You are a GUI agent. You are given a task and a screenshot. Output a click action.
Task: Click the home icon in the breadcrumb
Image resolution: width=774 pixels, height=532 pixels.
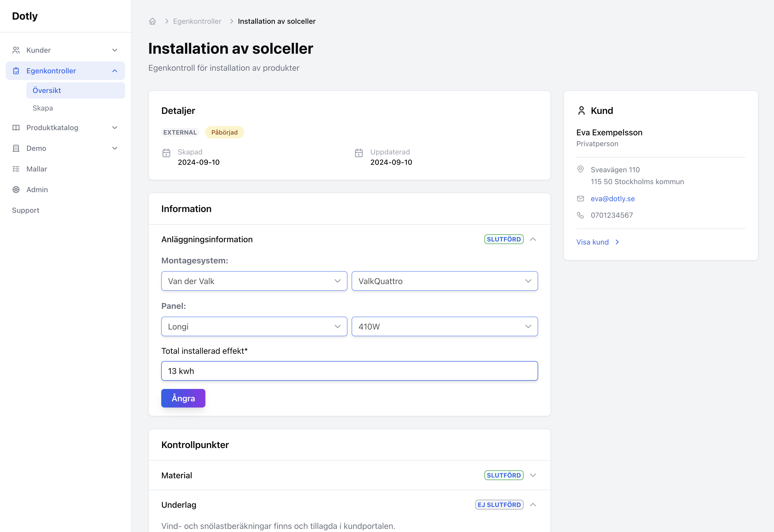click(152, 21)
